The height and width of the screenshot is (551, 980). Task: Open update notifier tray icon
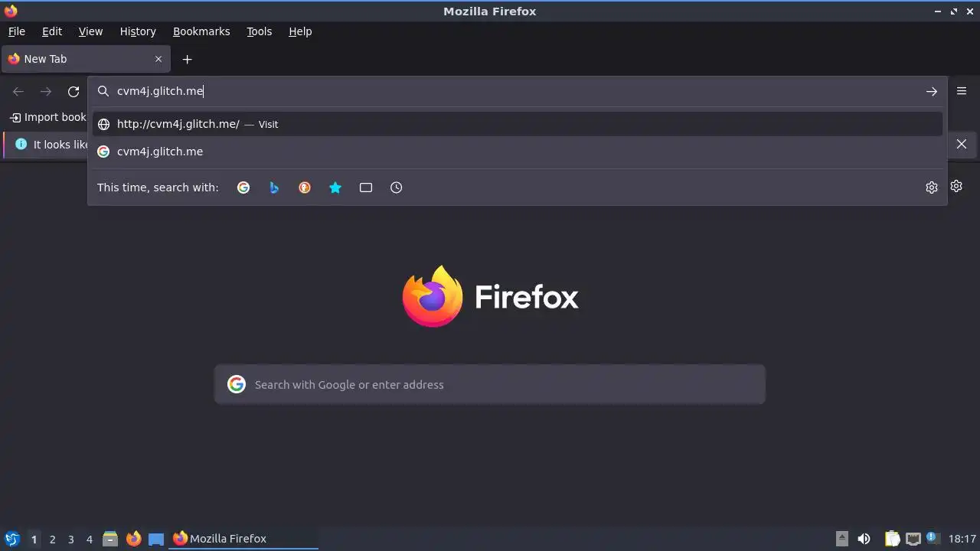(933, 538)
